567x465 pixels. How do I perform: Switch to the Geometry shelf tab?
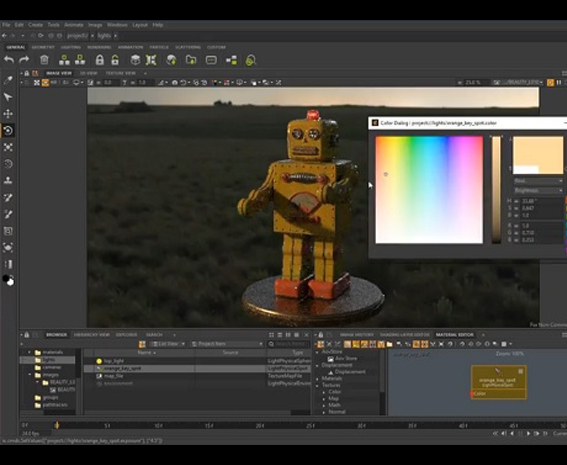coord(43,47)
